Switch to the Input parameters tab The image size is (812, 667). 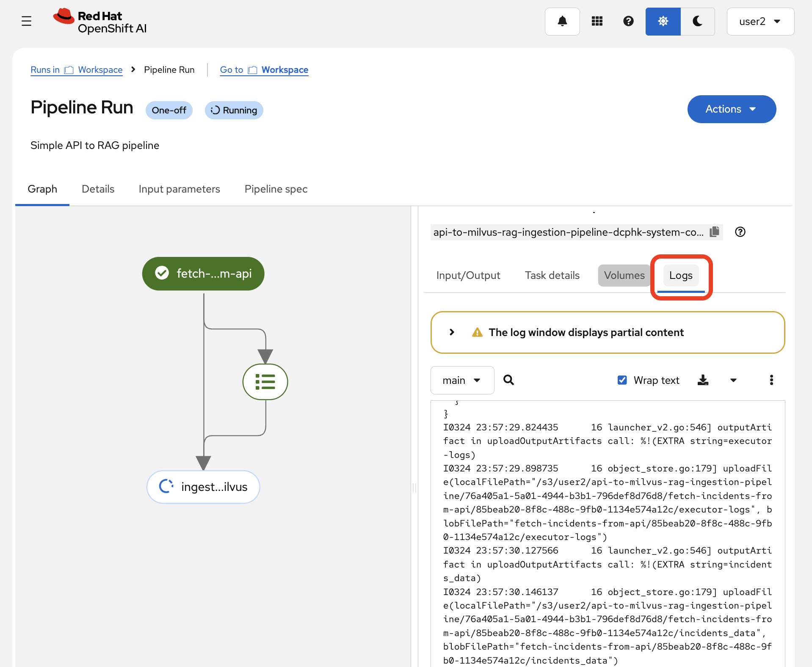pos(180,189)
